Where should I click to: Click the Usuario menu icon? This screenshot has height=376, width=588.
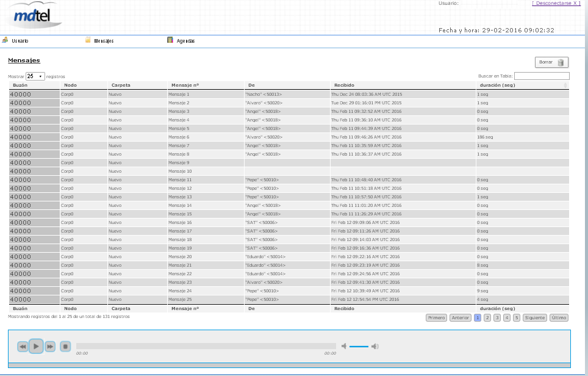point(5,40)
